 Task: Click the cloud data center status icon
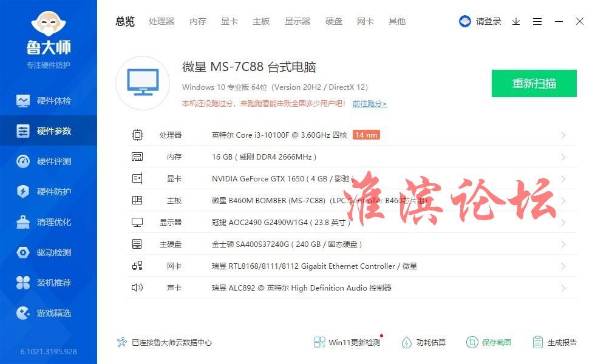click(x=122, y=342)
